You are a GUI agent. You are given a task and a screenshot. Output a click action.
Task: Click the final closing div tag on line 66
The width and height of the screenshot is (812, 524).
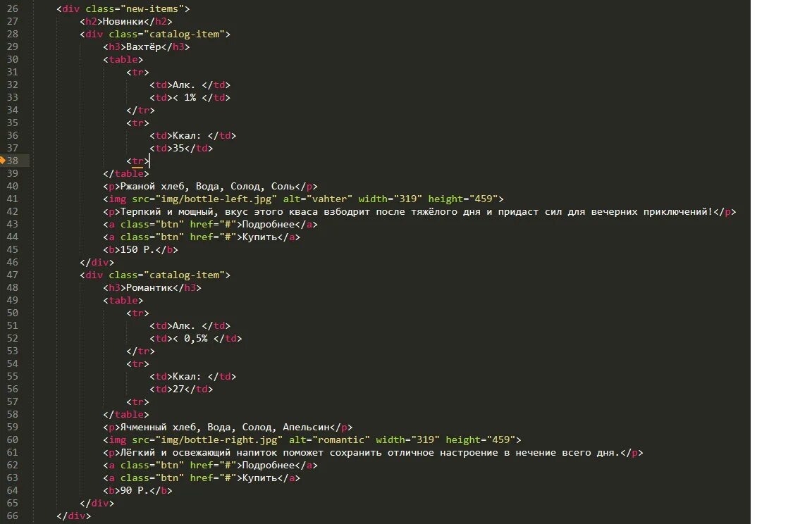click(73, 516)
